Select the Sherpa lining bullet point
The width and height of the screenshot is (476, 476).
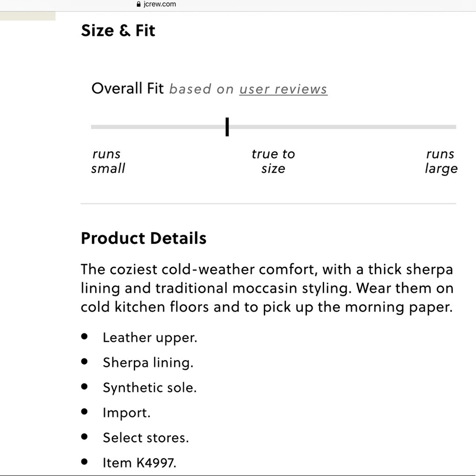point(148,362)
